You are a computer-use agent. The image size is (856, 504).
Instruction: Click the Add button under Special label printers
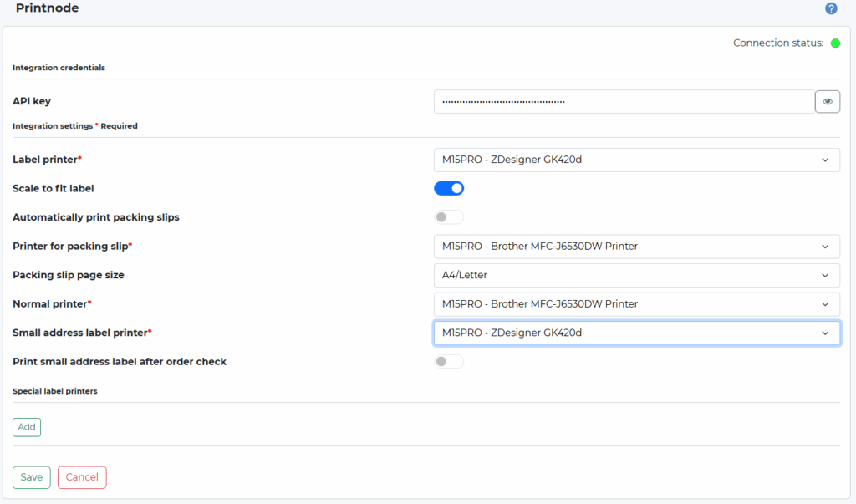[26, 426]
